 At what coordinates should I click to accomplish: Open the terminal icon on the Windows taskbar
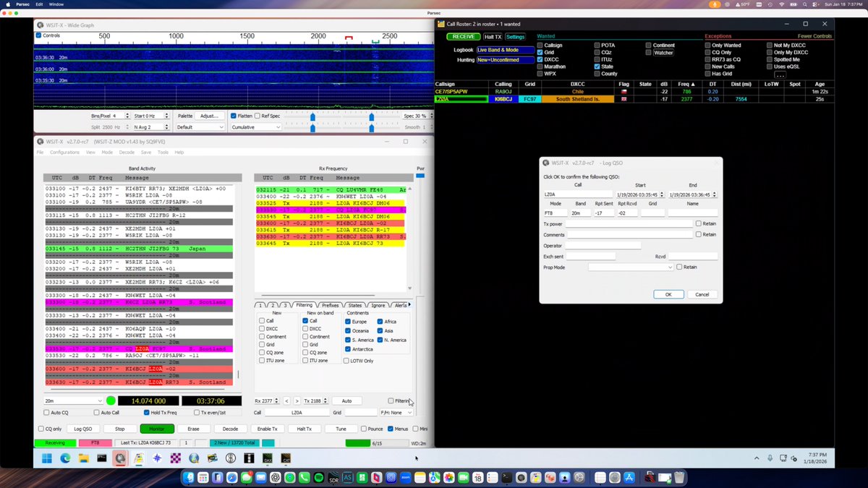(102, 458)
